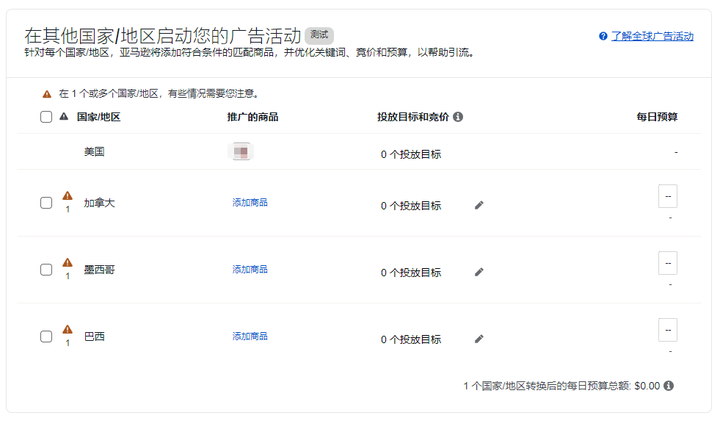Click the warning triangle icon for 墨西哥

pos(67,263)
